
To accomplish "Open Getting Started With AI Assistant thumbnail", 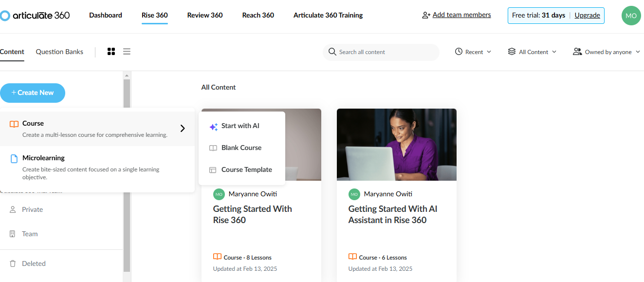I will point(396,145).
